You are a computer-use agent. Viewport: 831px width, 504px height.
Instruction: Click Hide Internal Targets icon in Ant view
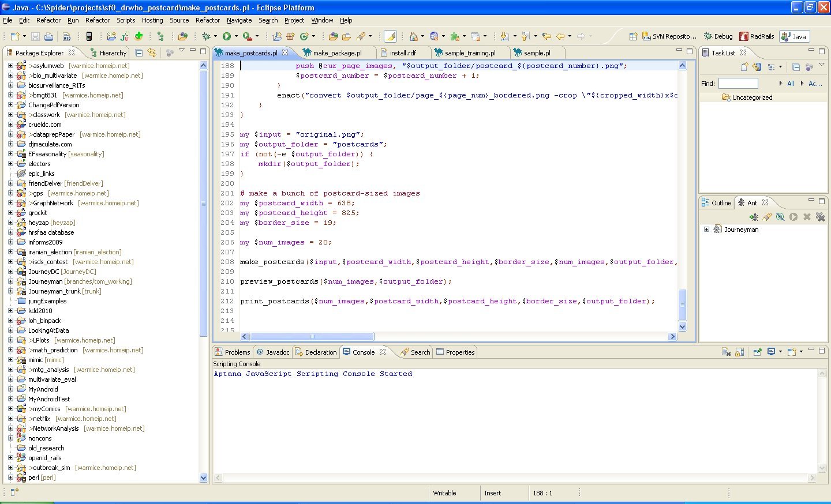(x=780, y=217)
